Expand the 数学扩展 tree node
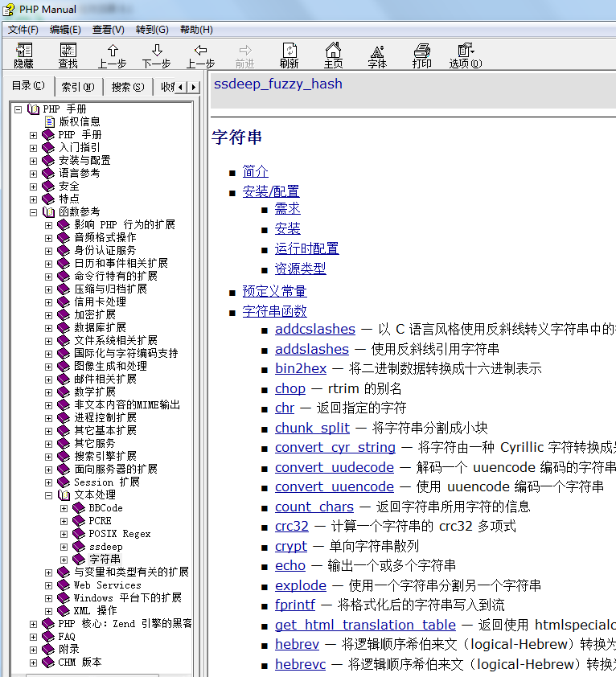This screenshot has height=677, width=616. pos(49,393)
